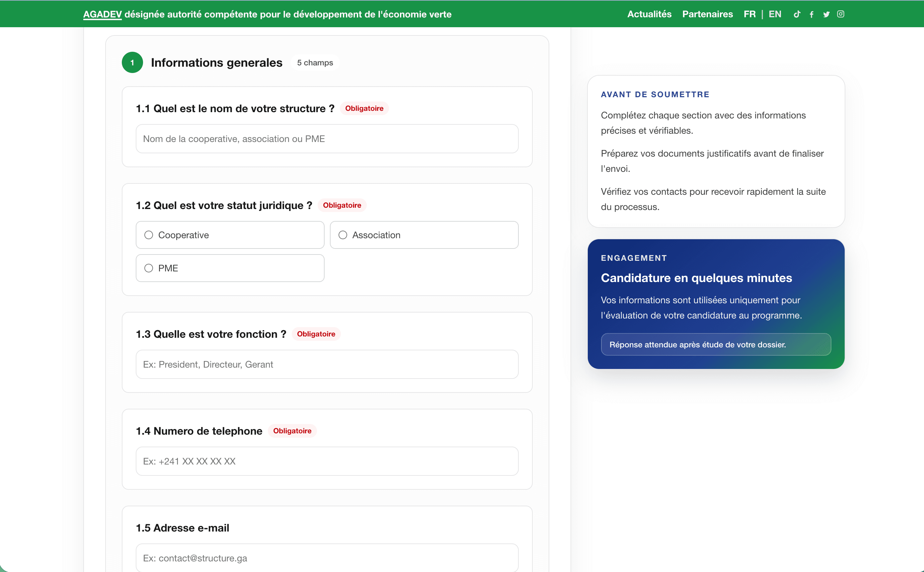Screen dimensions: 924x572
Task: Click the '1.5 Adresse e-mail' label
Action: [183, 528]
